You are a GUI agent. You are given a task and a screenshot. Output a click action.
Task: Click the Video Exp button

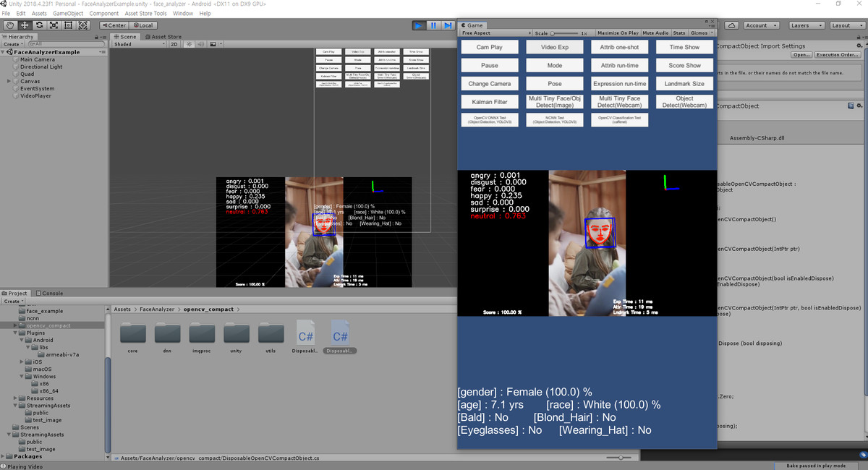click(x=555, y=47)
